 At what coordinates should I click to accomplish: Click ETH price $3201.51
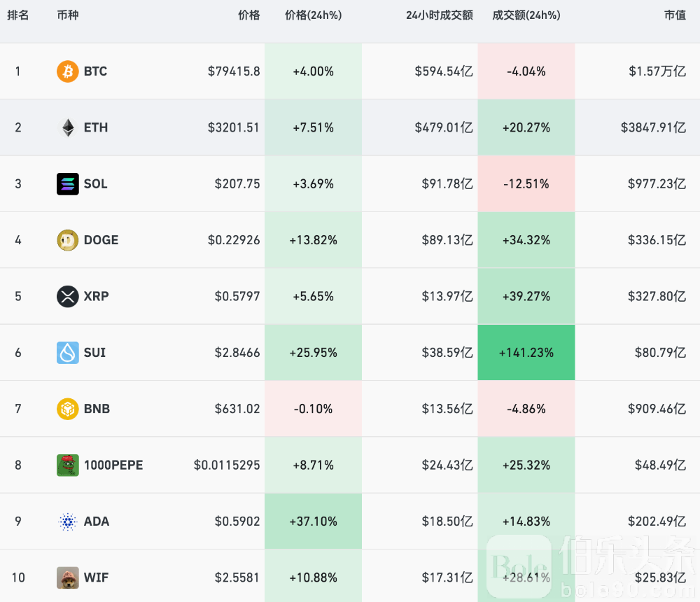point(234,127)
